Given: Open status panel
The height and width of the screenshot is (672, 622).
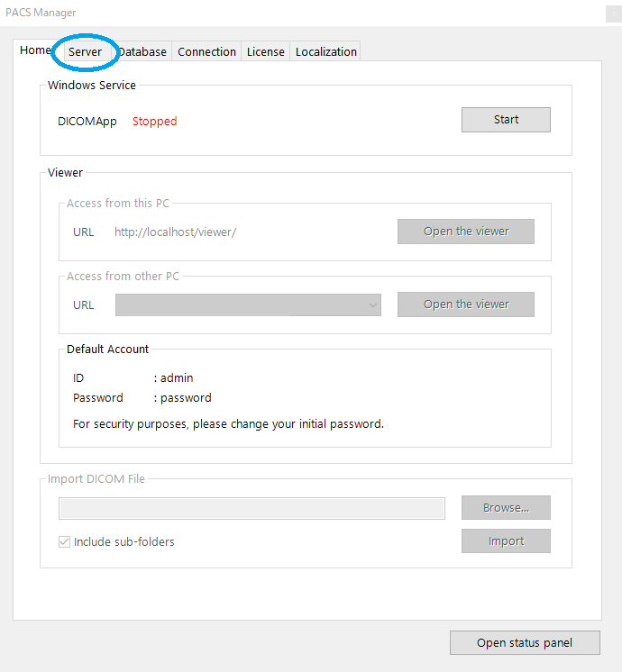Looking at the screenshot, I should tap(525, 642).
